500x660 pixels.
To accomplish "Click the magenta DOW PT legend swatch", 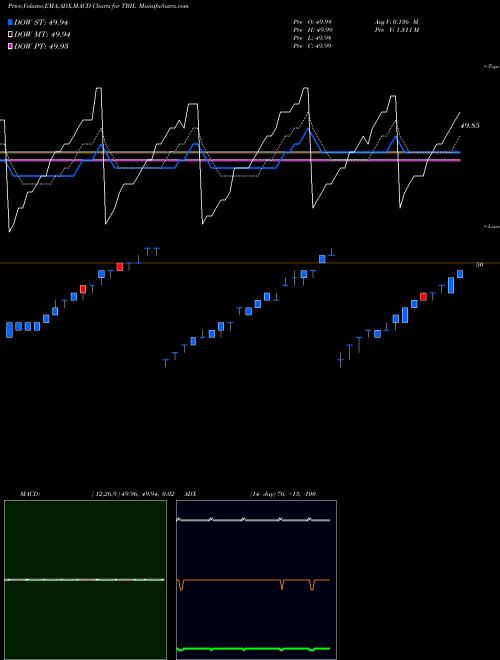I will [x=10, y=46].
